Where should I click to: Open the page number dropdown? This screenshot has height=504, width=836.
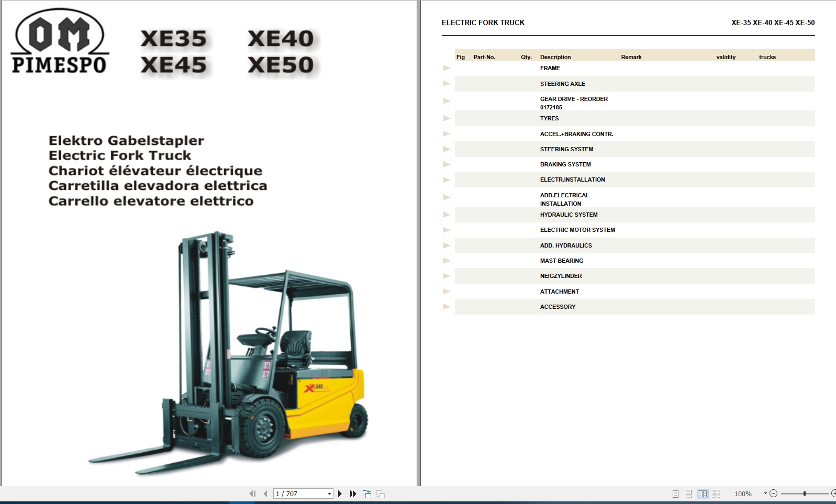(x=329, y=494)
